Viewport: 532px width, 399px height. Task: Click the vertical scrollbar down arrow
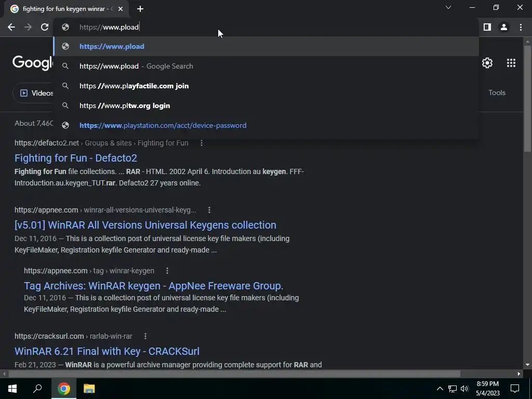527,365
